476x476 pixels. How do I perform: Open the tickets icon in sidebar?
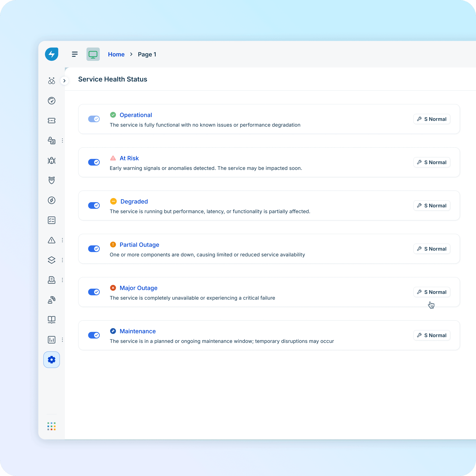click(51, 121)
